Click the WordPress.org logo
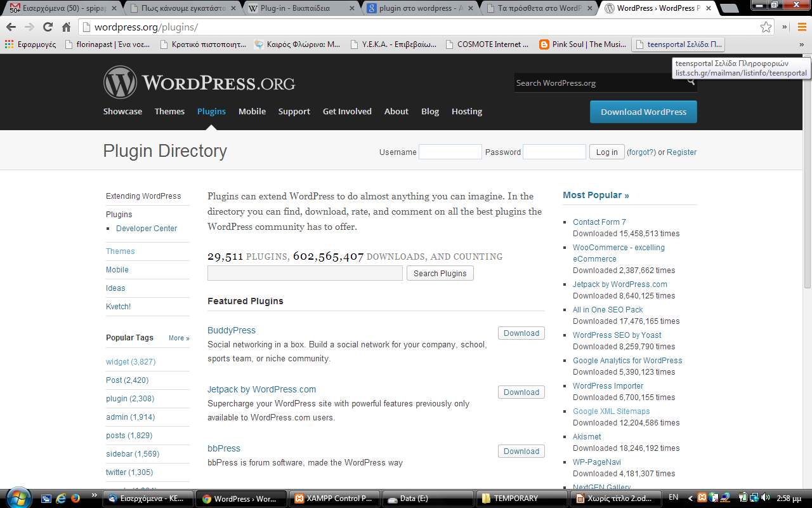 click(x=199, y=83)
